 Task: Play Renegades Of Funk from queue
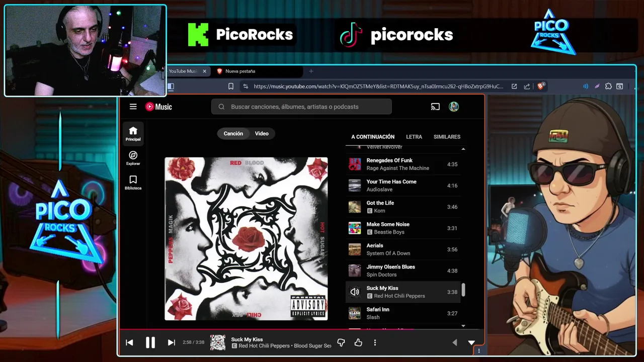[x=403, y=164]
